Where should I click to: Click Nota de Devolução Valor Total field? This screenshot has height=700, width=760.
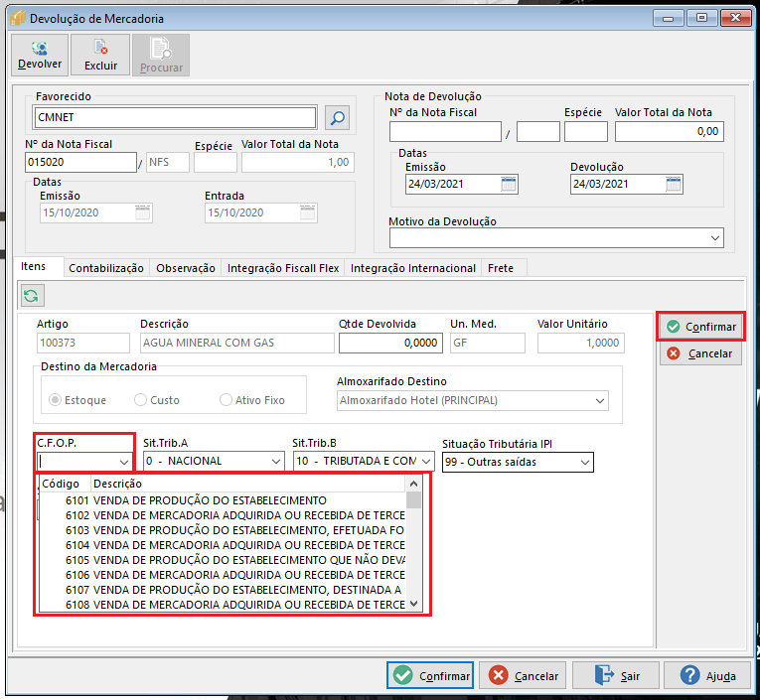point(670,132)
